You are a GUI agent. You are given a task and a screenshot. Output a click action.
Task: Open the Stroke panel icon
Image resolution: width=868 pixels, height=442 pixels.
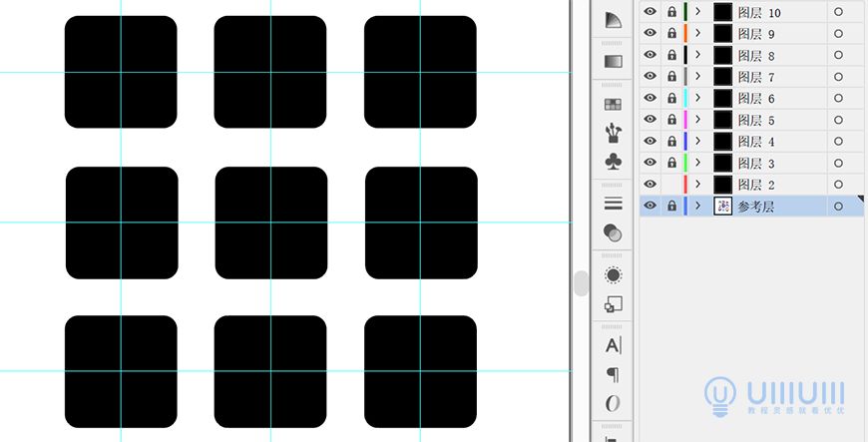point(613,204)
